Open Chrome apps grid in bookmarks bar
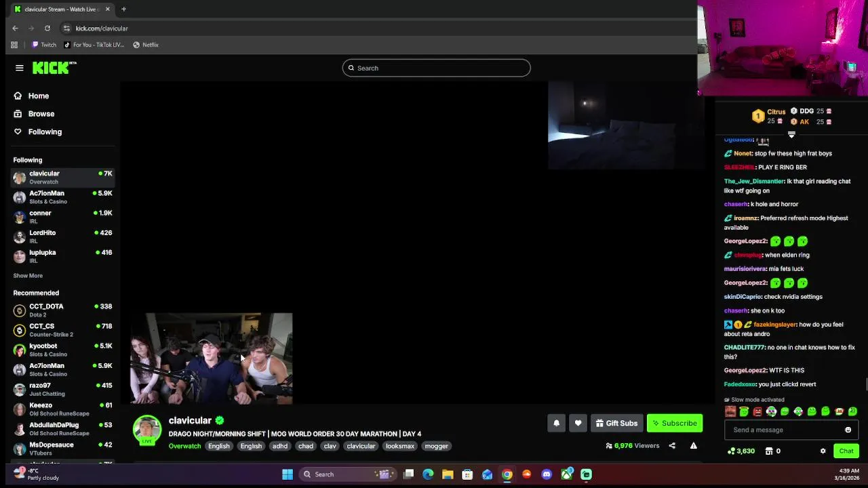Screen dimensions: 868x488 [14, 45]
